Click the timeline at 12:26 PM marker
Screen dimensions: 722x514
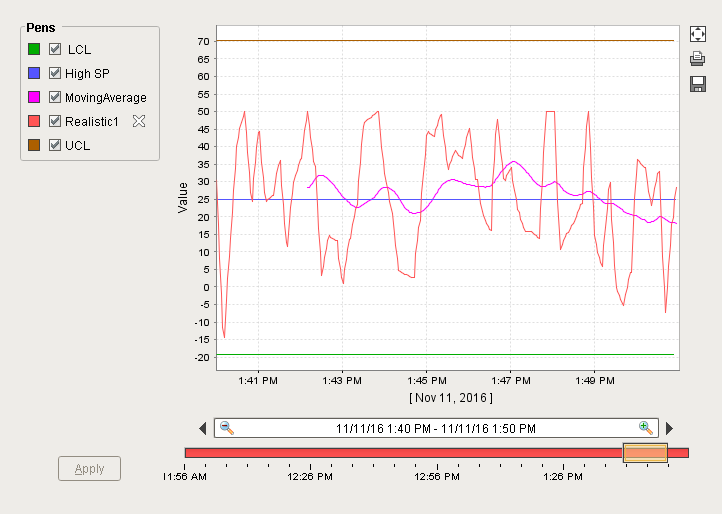pos(309,453)
